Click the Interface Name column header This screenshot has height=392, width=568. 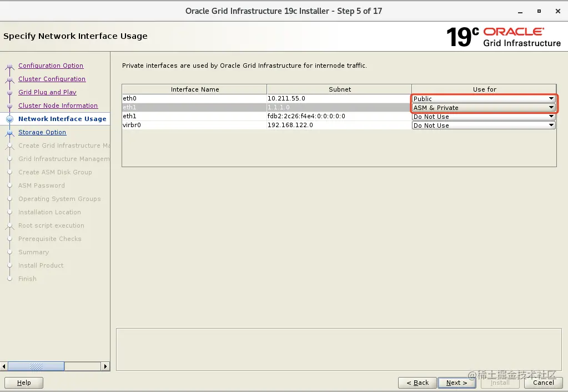(x=194, y=89)
